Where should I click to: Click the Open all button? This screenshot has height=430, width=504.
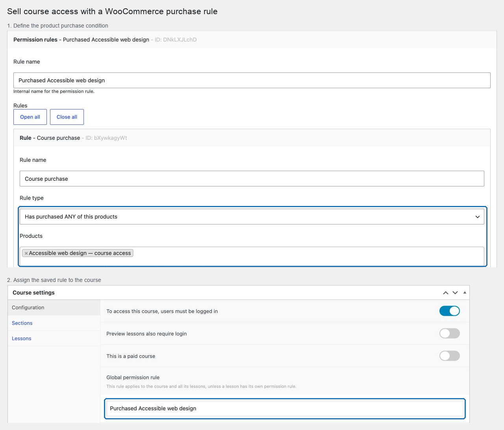coord(30,117)
